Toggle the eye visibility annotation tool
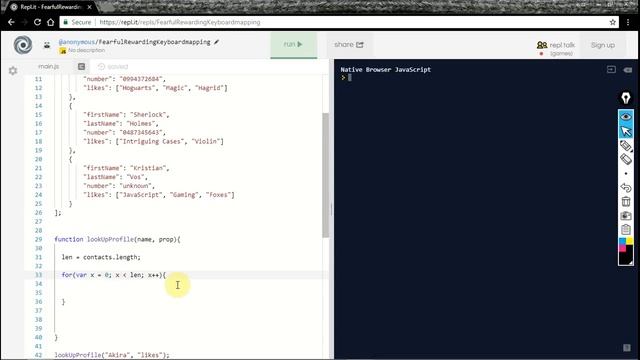640x360 pixels. pos(626,117)
